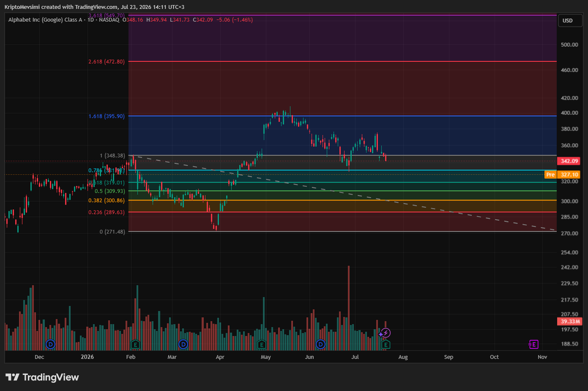Click the Oct time axis label
This screenshot has height=391, width=588.
(494, 357)
